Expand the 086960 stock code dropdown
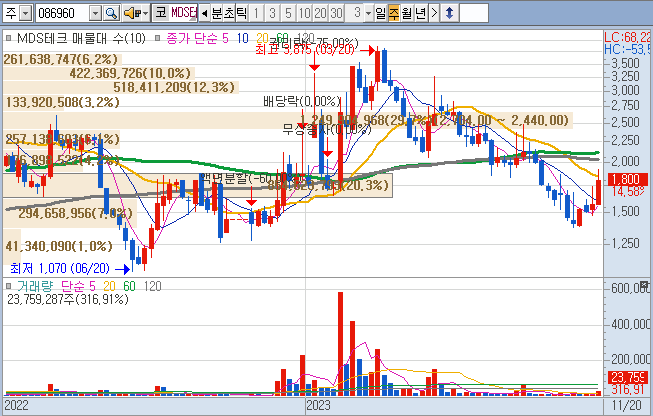Screen dimensions: 653x416 click(96, 13)
